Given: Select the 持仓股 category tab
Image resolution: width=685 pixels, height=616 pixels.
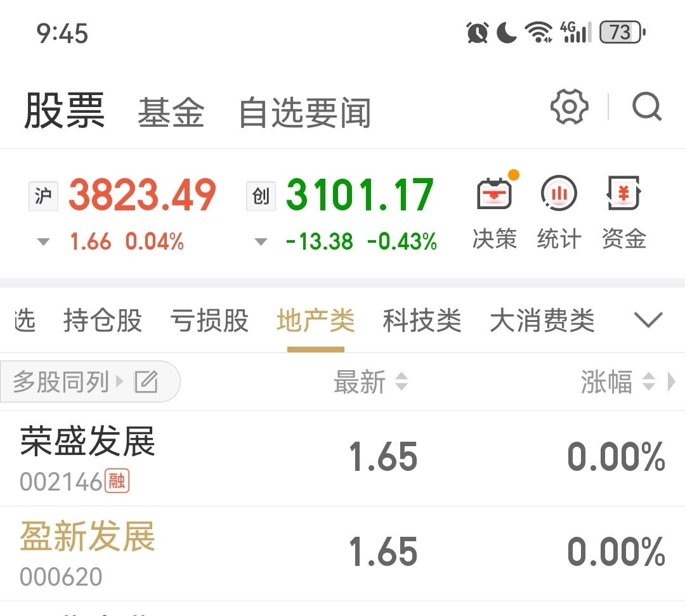Looking at the screenshot, I should 103,321.
